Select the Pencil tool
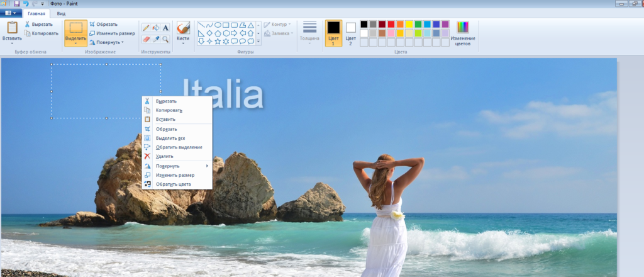The height and width of the screenshot is (277, 644). pyautogui.click(x=146, y=28)
